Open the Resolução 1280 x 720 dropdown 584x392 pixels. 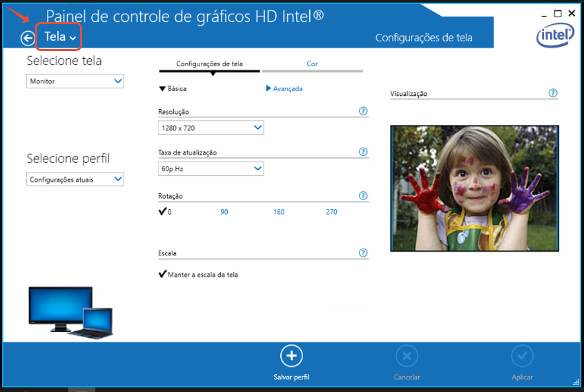pyautogui.click(x=211, y=127)
